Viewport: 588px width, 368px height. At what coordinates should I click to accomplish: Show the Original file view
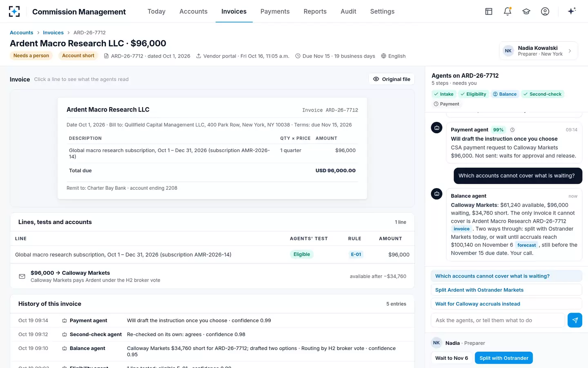tap(392, 79)
